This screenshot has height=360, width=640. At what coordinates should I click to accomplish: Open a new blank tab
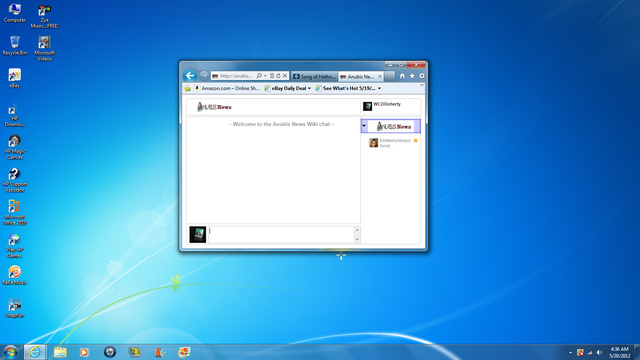[390, 76]
